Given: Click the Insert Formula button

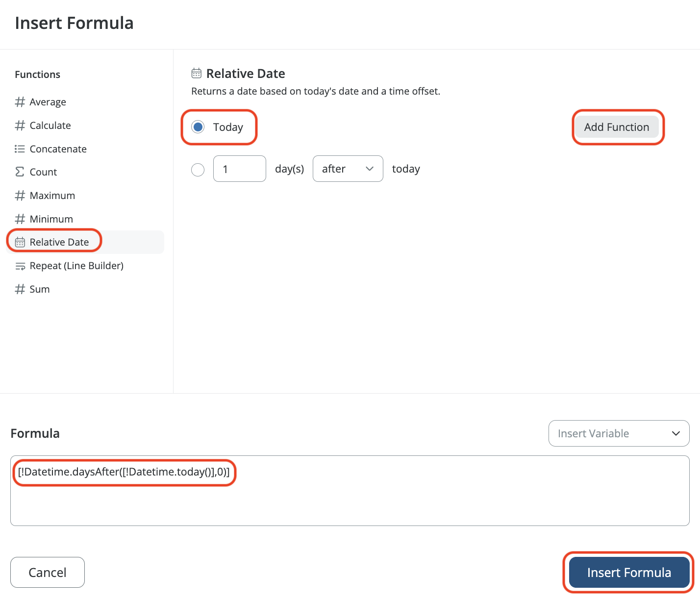Looking at the screenshot, I should point(629,572).
